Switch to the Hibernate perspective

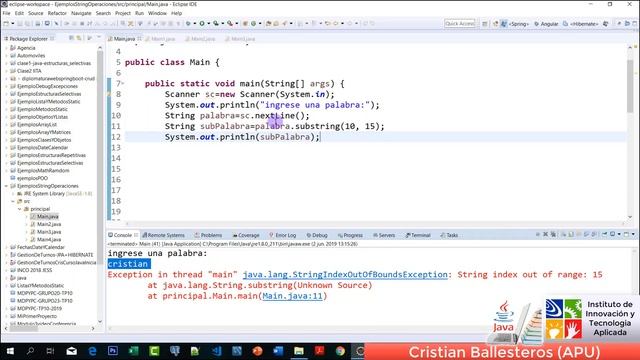[x=581, y=24]
